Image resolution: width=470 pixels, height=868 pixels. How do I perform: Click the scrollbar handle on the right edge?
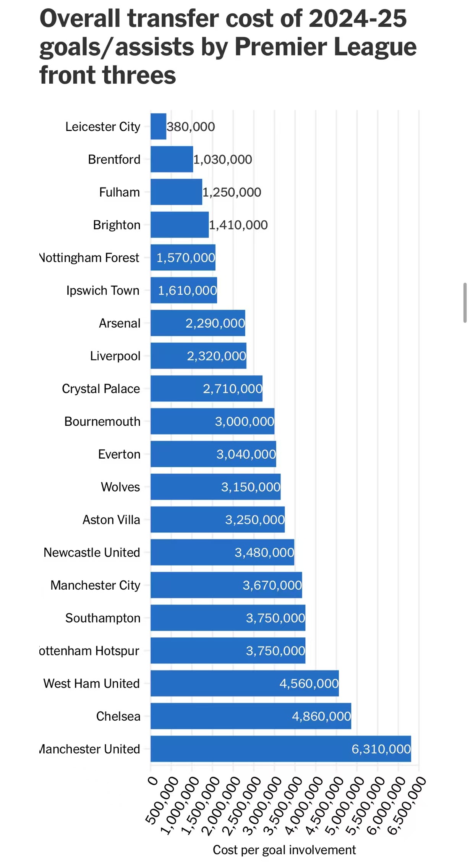[465, 302]
